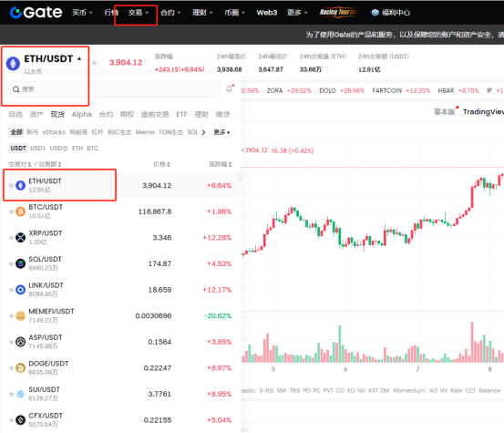Switch to the 期权 tab
The image size is (504, 433).
point(127,115)
